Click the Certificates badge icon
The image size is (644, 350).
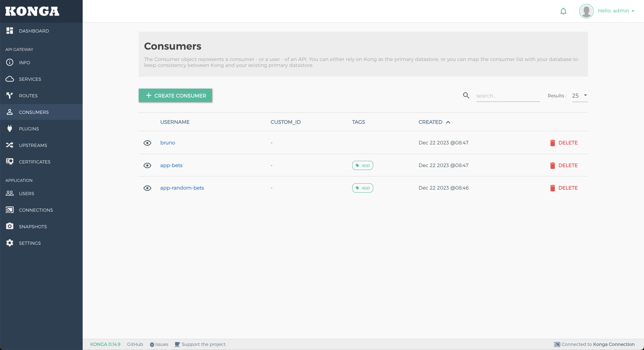pyautogui.click(x=10, y=162)
